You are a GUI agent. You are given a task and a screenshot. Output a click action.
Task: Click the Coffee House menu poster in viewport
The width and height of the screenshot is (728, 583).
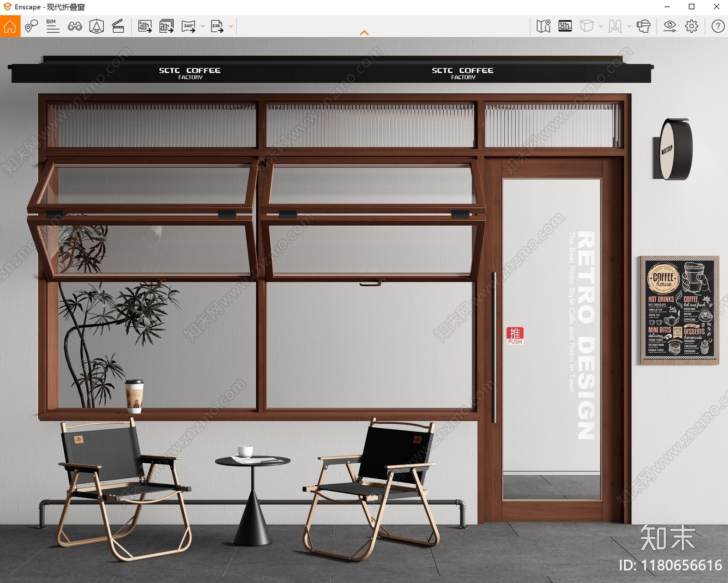(680, 310)
